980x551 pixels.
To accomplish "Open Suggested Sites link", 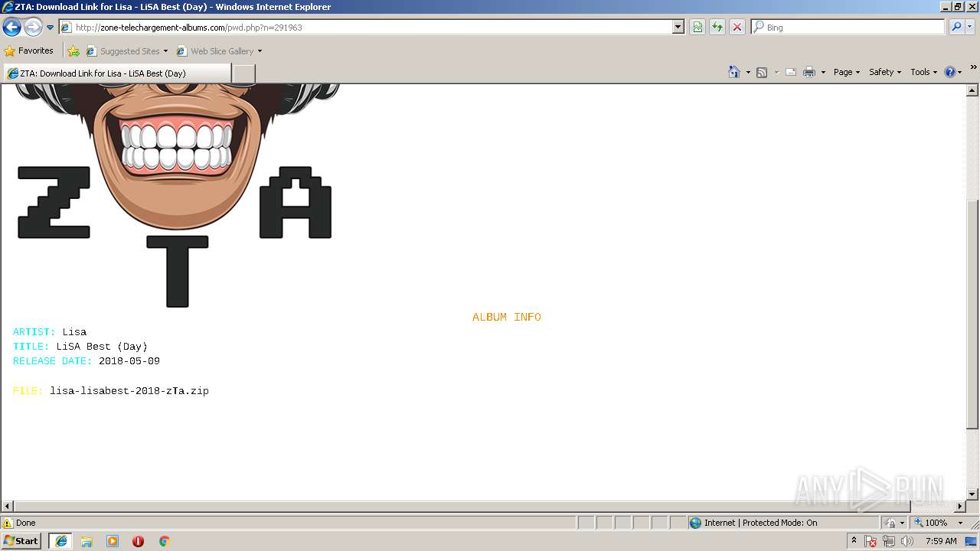I will pyautogui.click(x=126, y=51).
